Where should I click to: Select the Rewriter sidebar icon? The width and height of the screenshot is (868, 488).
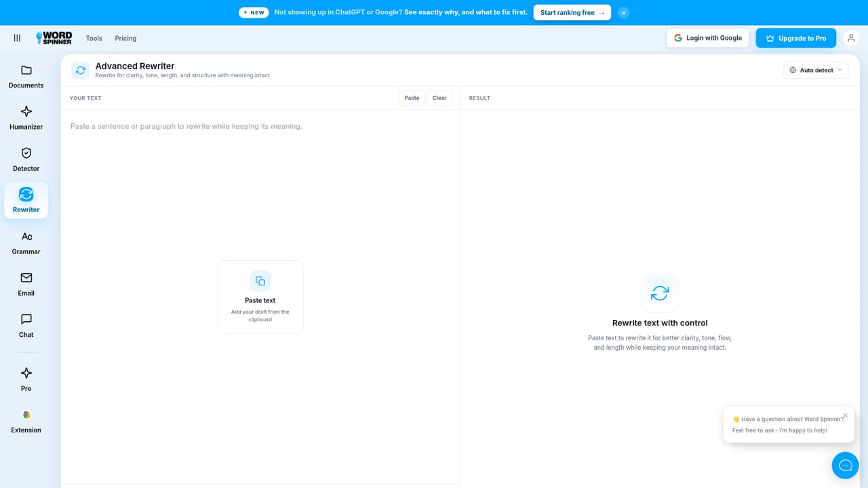[x=26, y=195]
